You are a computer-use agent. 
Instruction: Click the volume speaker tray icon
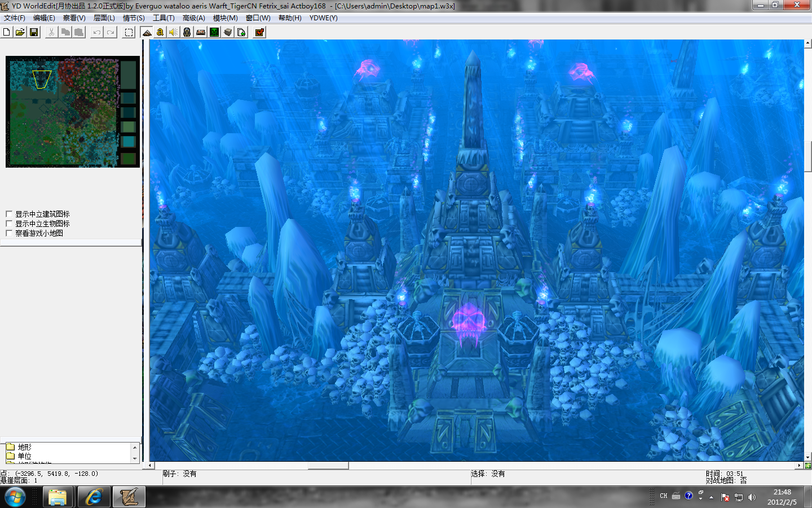pos(752,497)
